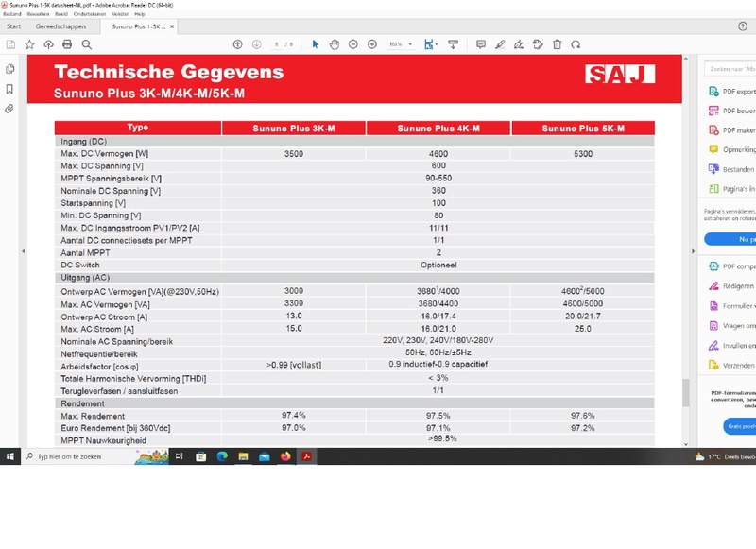Image resolution: width=756 pixels, height=549 pixels.
Task: Switch to the Start tab
Action: point(13,26)
